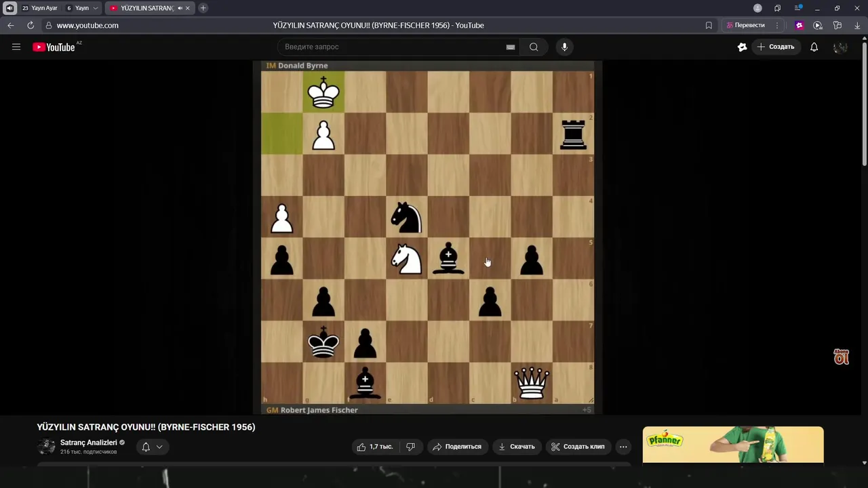Screen dimensions: 868x488
Task: Close the YÜZYILIN SATRANÇ tab
Action: click(x=188, y=8)
